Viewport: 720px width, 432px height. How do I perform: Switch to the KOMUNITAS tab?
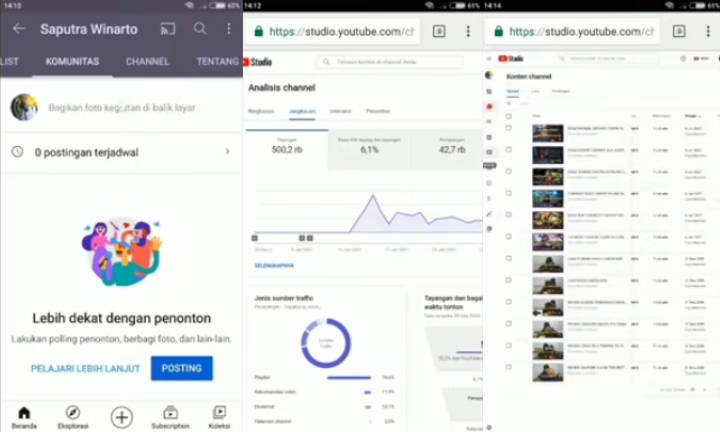point(72,62)
